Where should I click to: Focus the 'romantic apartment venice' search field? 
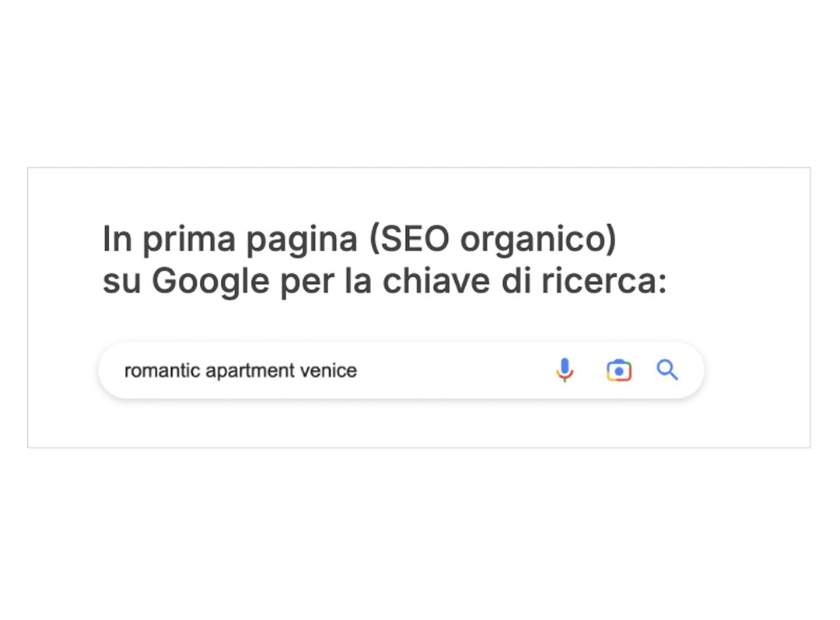pyautogui.click(x=401, y=370)
